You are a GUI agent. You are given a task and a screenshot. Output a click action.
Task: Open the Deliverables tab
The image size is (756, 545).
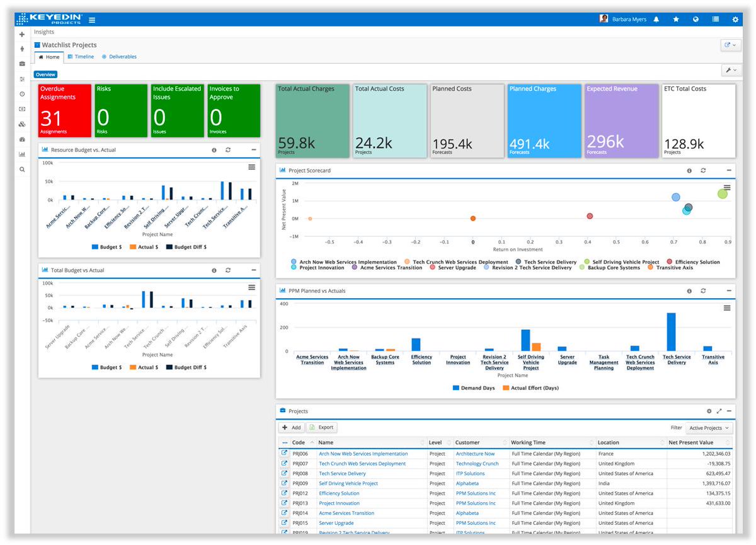(119, 56)
